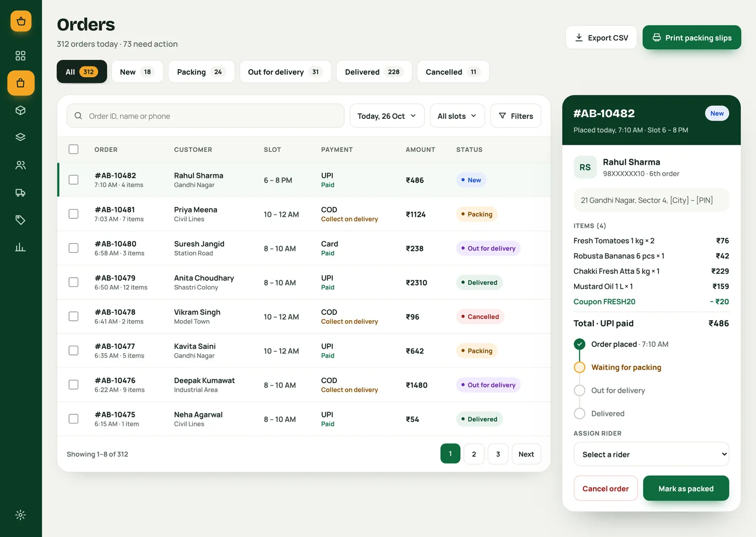Check the box for order #AB-10482
This screenshot has height=537, width=756.
73,180
